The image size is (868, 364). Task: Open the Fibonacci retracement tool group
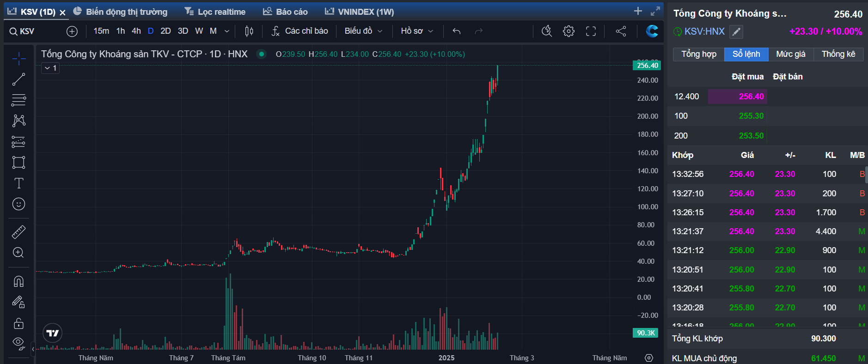[18, 100]
